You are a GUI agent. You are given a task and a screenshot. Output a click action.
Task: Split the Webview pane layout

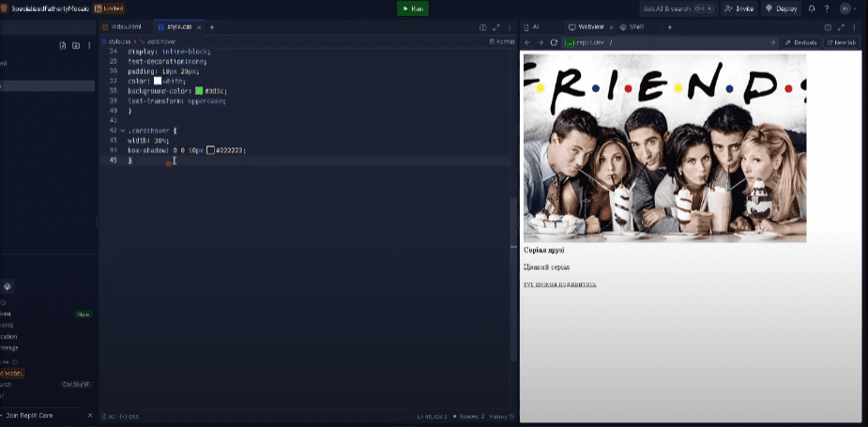828,27
